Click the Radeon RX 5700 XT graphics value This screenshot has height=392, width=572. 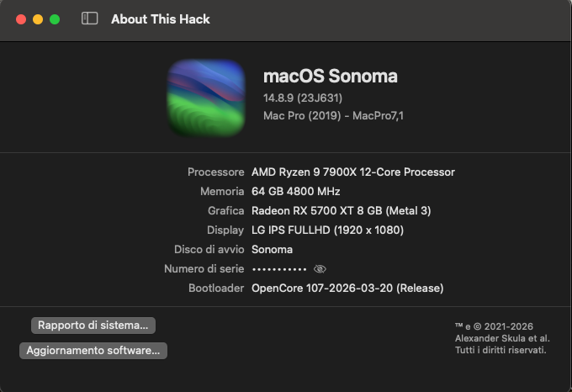341,211
